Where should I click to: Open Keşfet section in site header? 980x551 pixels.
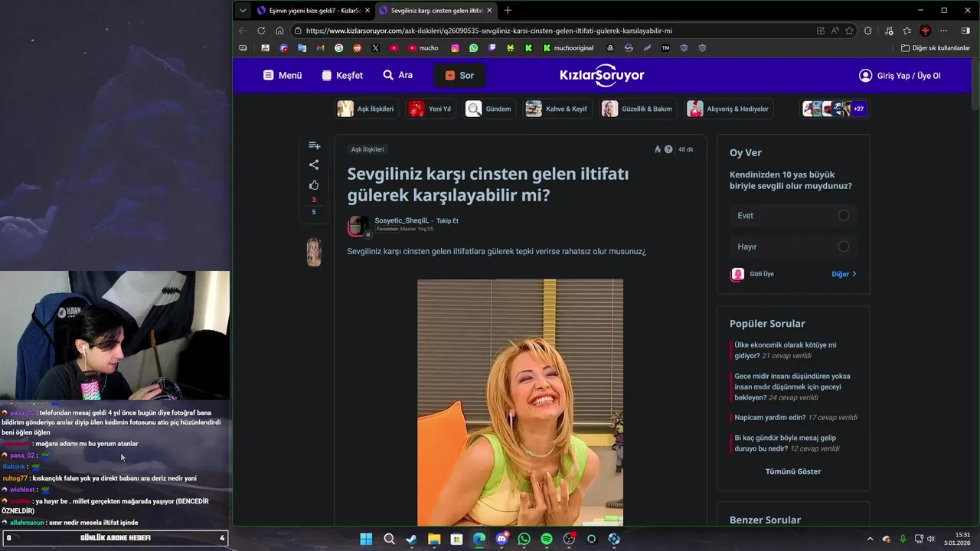pos(341,75)
